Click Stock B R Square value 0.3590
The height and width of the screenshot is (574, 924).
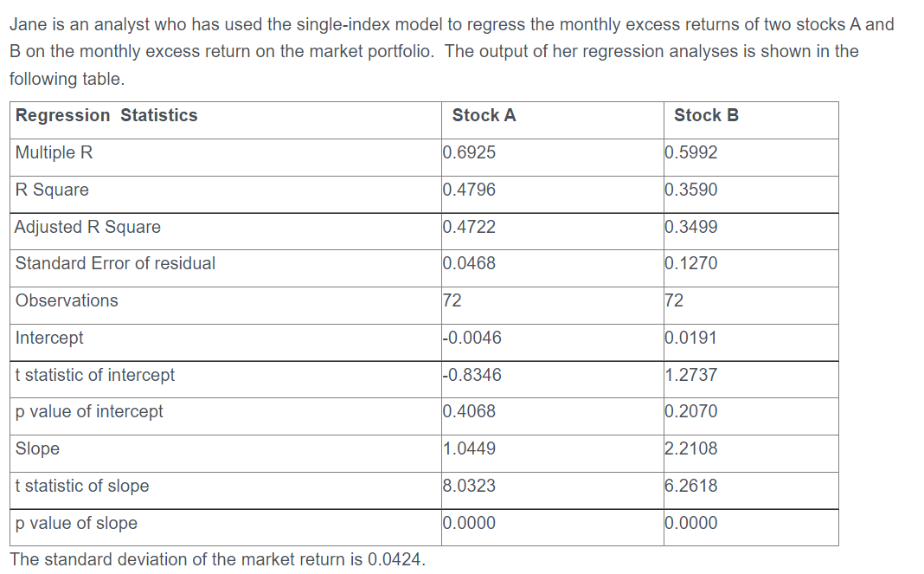click(690, 190)
